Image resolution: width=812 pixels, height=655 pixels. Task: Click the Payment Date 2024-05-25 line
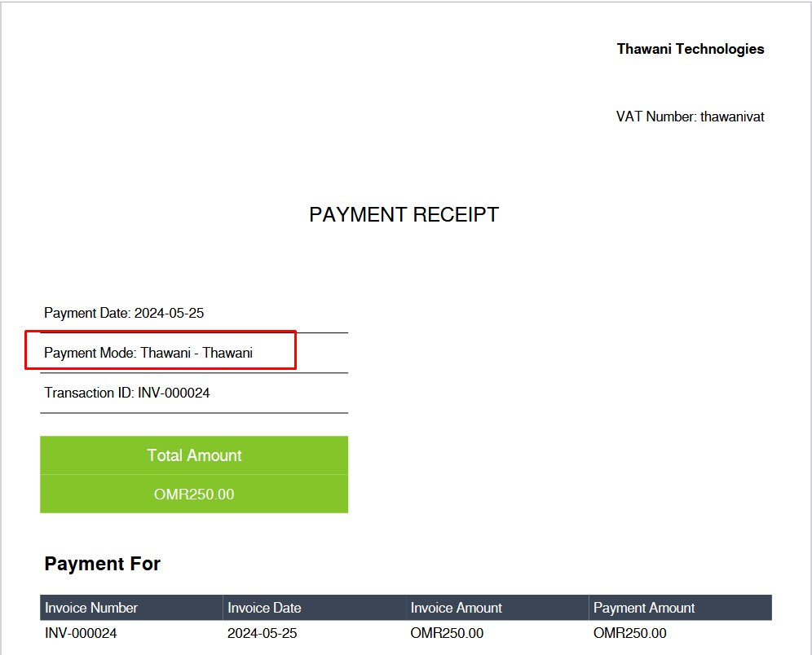[x=124, y=313]
